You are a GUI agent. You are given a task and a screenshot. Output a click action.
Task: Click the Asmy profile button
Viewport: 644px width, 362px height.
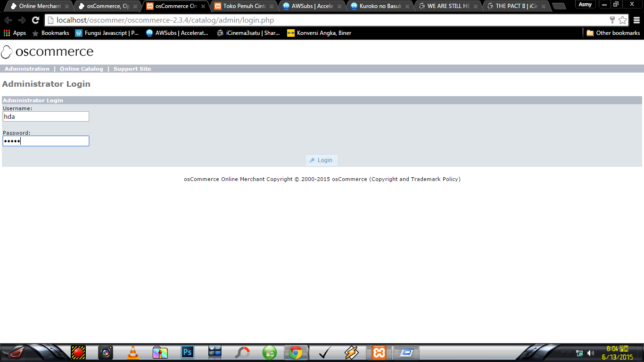[x=585, y=4]
